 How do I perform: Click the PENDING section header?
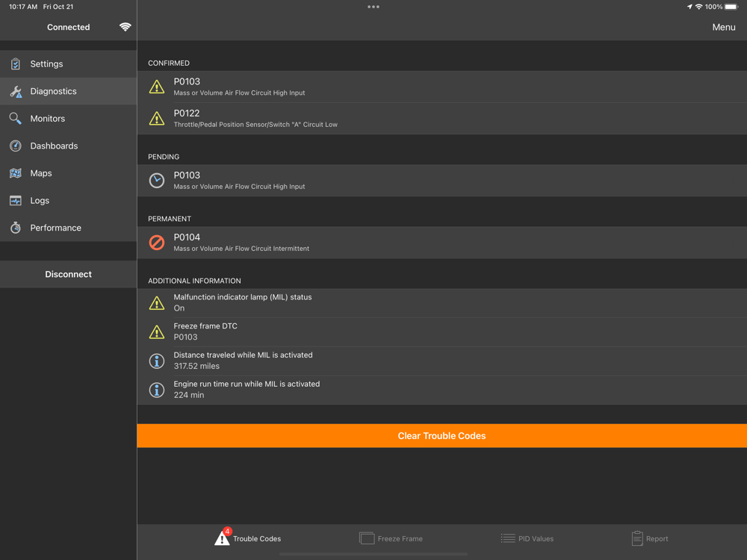coord(164,157)
